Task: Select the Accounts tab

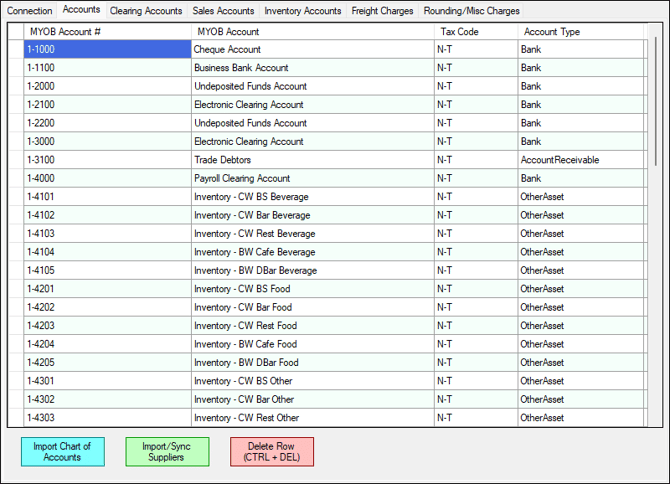Action: pos(81,9)
